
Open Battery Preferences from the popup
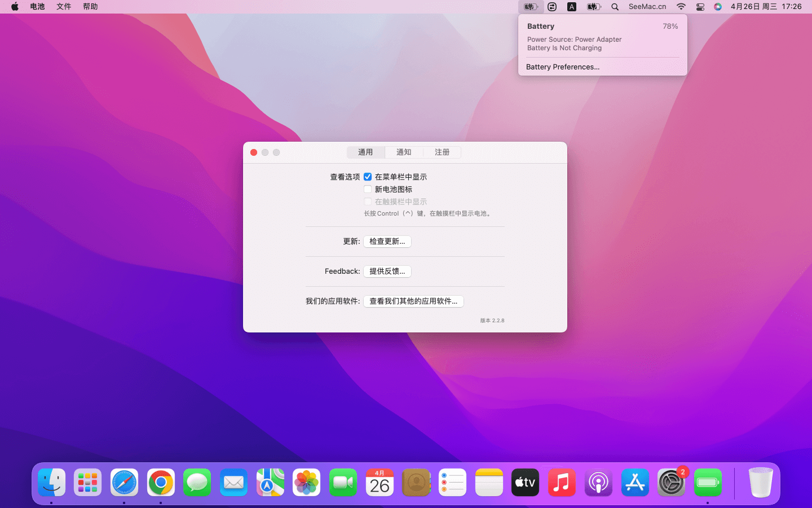click(563, 67)
